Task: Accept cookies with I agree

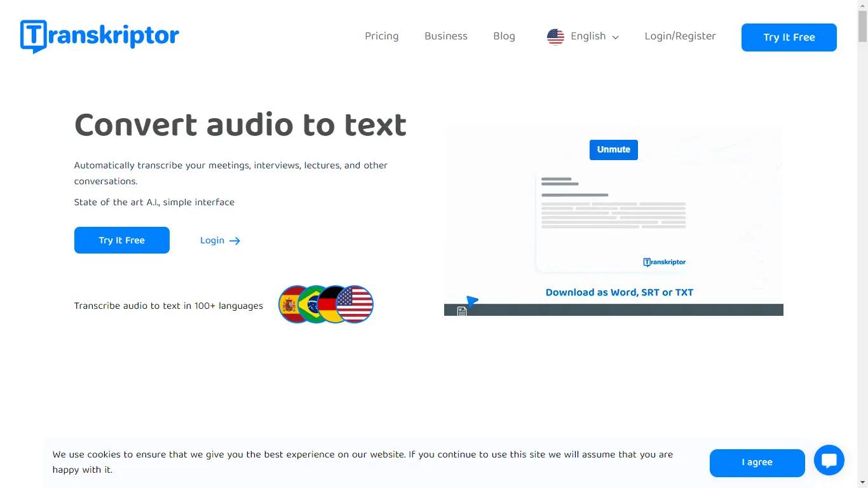Action: point(757,463)
